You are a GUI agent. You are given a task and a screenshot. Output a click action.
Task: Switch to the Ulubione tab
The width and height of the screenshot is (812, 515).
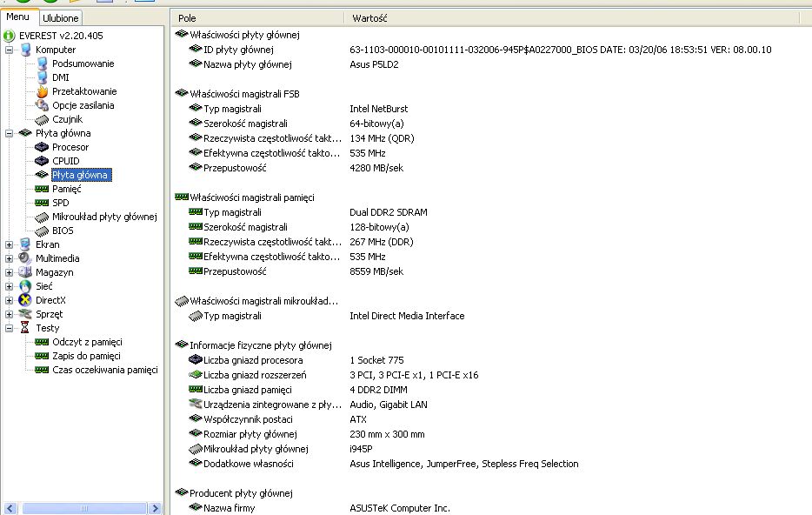click(x=61, y=18)
